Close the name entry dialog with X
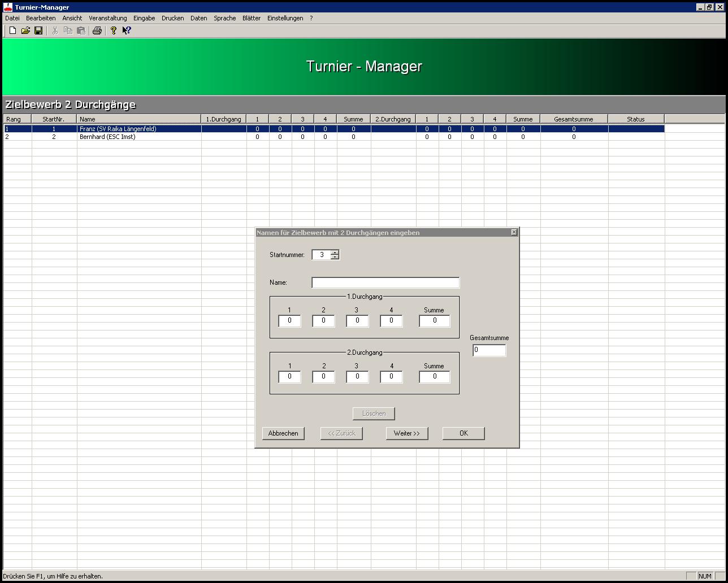 [514, 232]
